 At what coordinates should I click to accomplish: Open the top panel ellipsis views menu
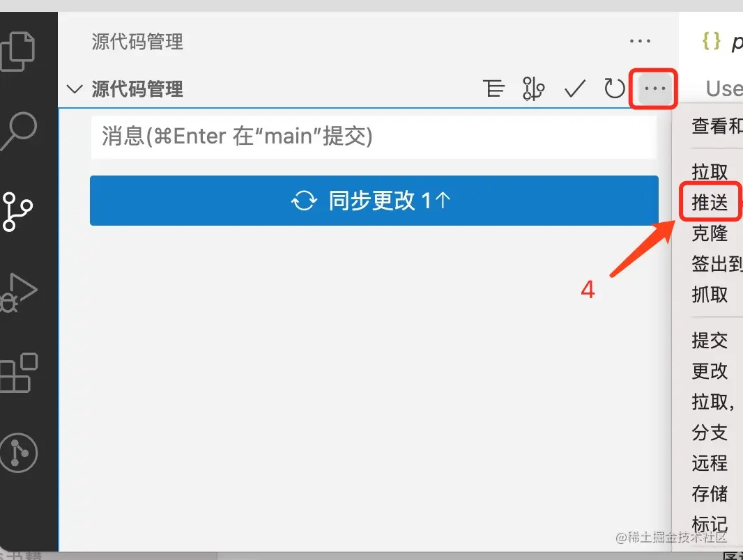click(640, 41)
